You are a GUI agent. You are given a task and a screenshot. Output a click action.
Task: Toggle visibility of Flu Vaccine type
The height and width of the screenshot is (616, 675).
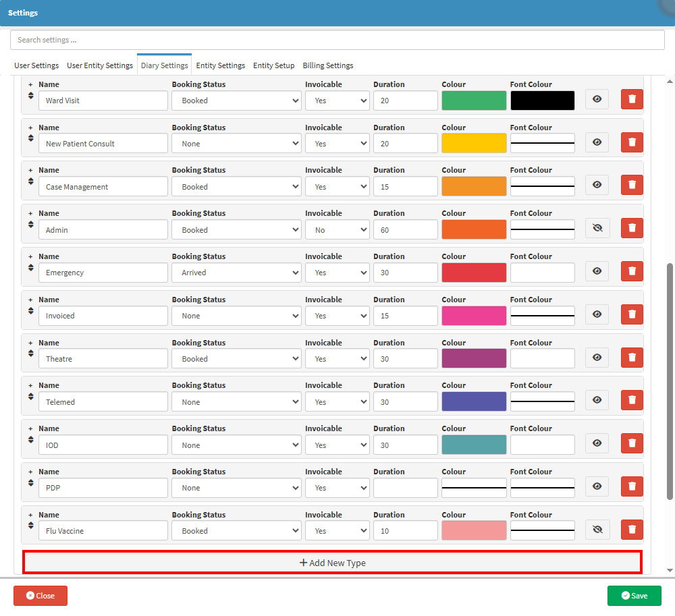(597, 530)
